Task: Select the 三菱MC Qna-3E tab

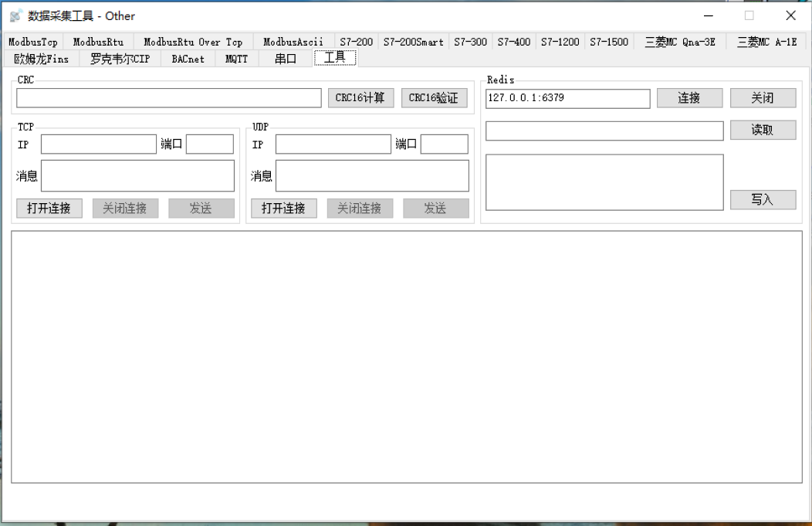Action: 679,42
